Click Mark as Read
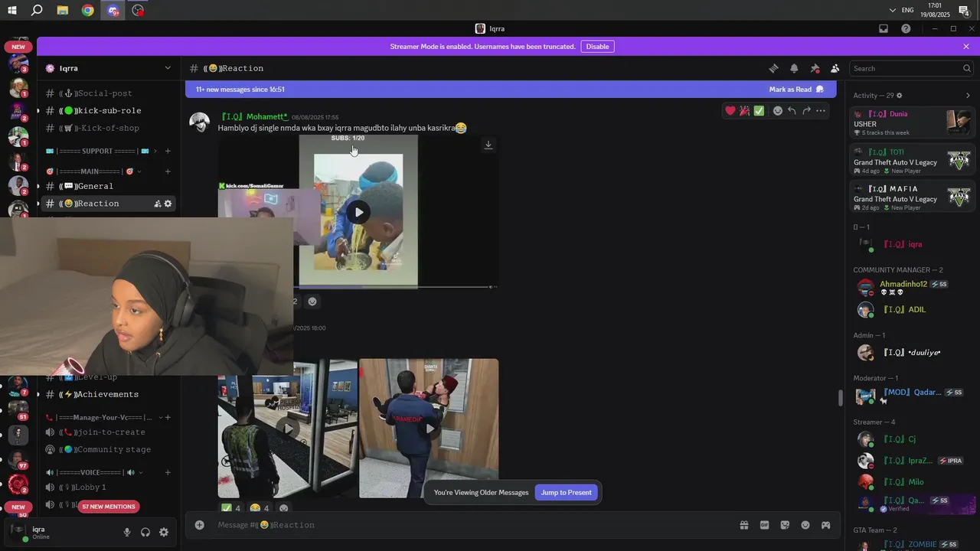The image size is (980, 551). pos(796,90)
